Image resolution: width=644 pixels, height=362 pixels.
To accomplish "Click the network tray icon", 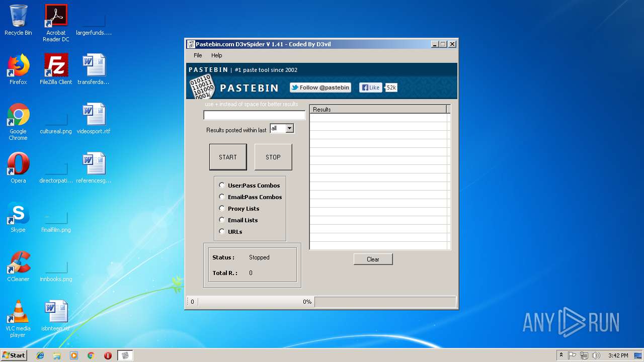I will 584,355.
